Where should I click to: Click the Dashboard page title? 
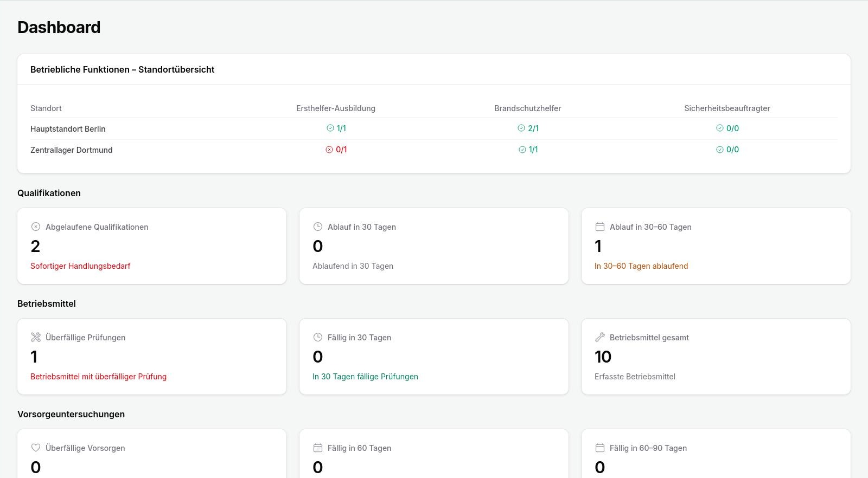click(x=59, y=27)
